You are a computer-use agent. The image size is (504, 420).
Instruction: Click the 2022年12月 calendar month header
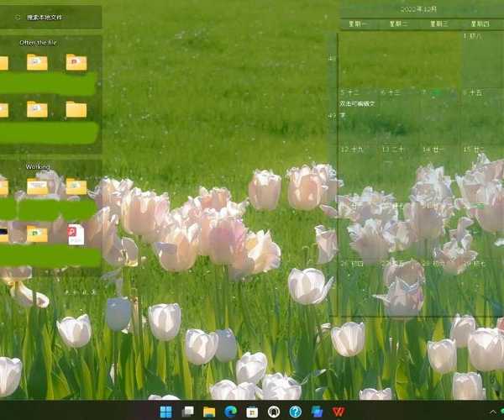418,9
